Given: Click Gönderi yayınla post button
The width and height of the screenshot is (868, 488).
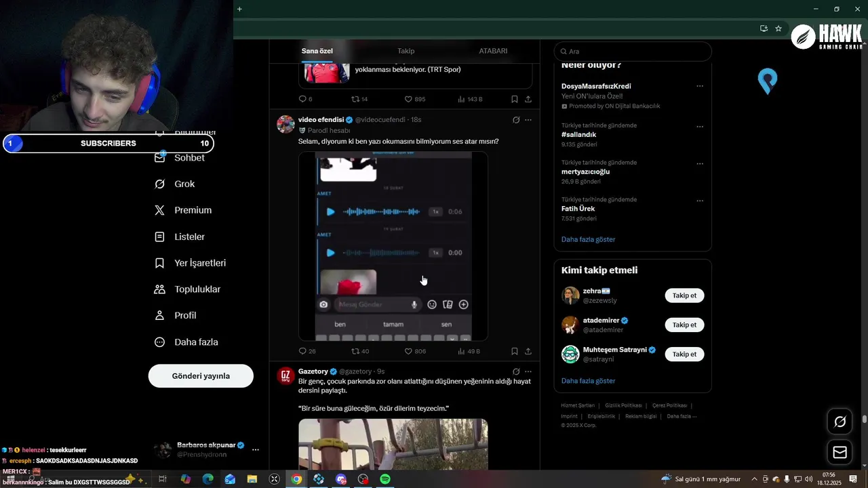Looking at the screenshot, I should (x=201, y=375).
